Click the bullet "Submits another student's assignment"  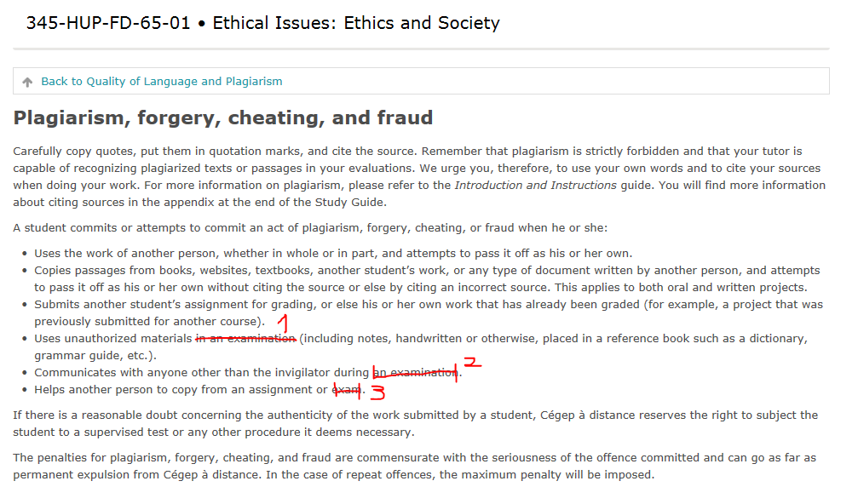pos(426,305)
